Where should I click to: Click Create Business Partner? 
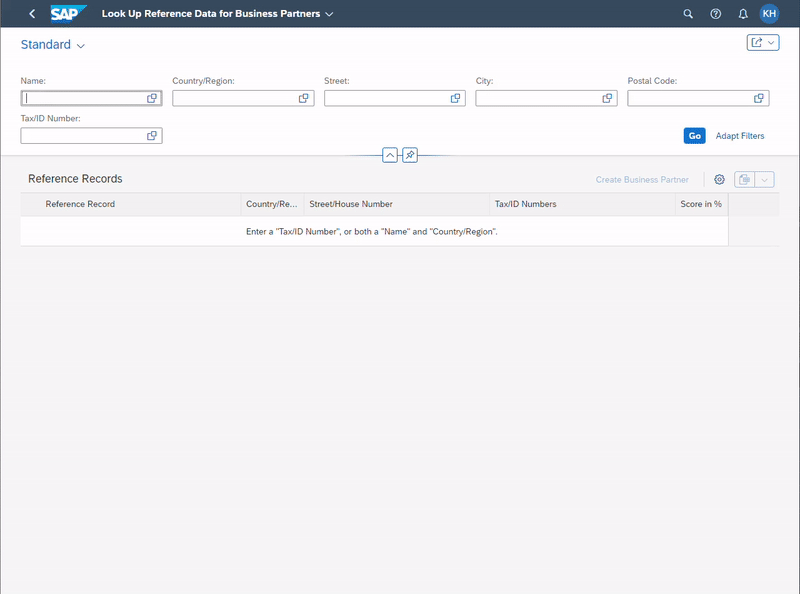[642, 180]
